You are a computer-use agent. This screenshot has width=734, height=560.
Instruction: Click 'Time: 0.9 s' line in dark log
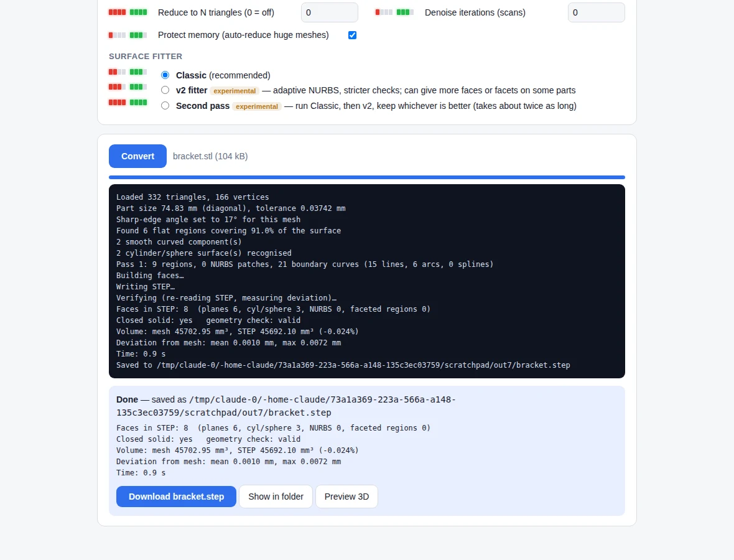pyautogui.click(x=141, y=355)
